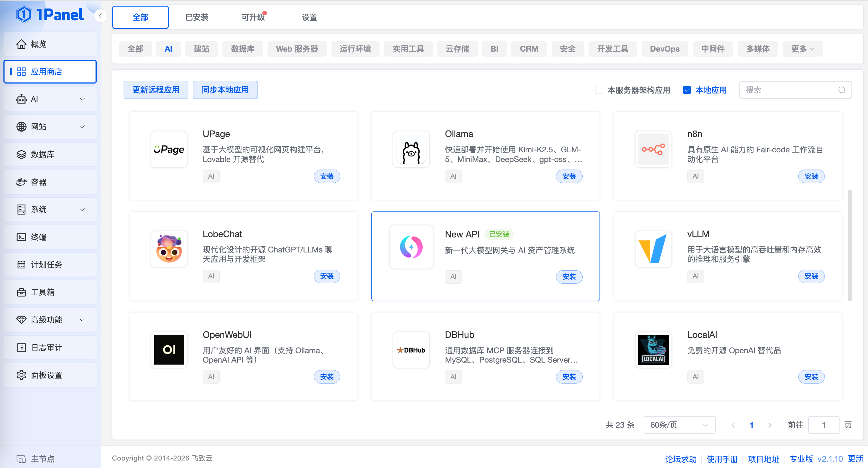Click the LobeChat app logo
The width and height of the screenshot is (868, 468).
pyautogui.click(x=169, y=249)
